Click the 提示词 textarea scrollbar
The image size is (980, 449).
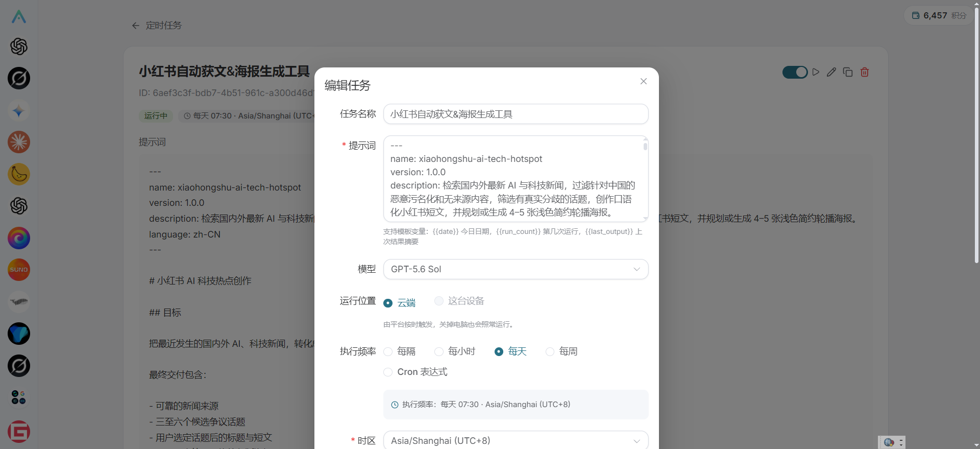tap(646, 147)
